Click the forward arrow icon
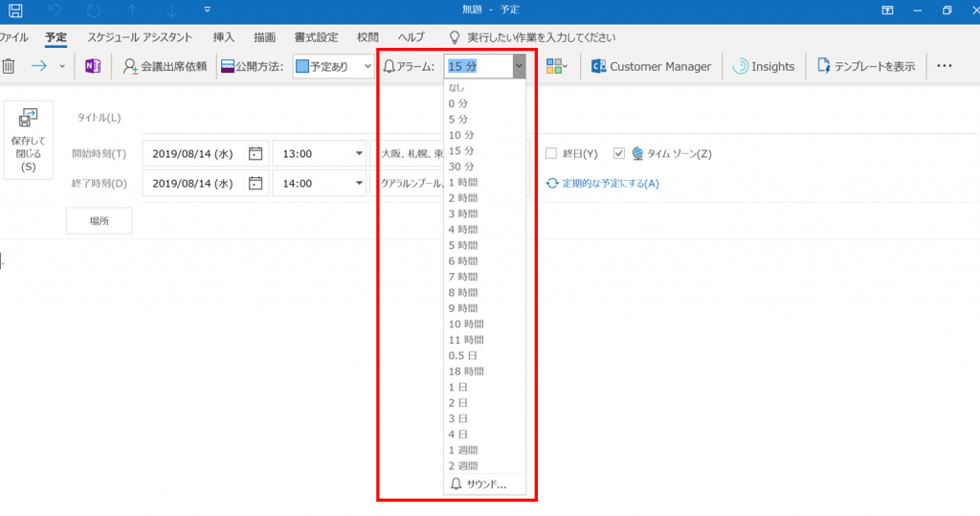The image size is (980, 516). (x=39, y=66)
